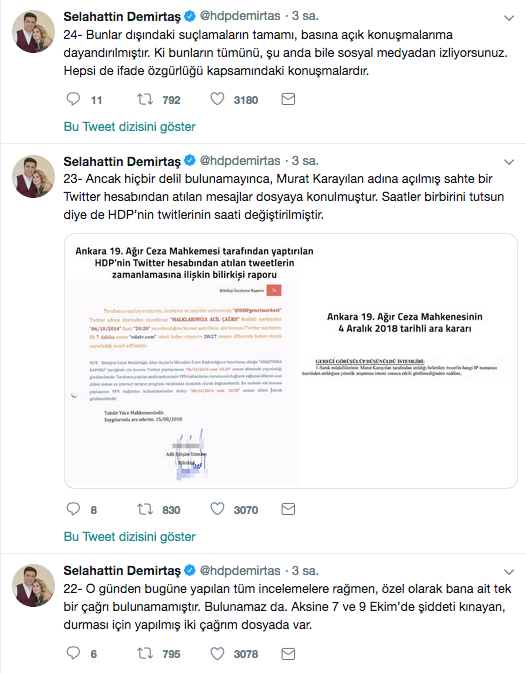
Task: Like the tweet with 3070 likes
Action: click(x=217, y=509)
